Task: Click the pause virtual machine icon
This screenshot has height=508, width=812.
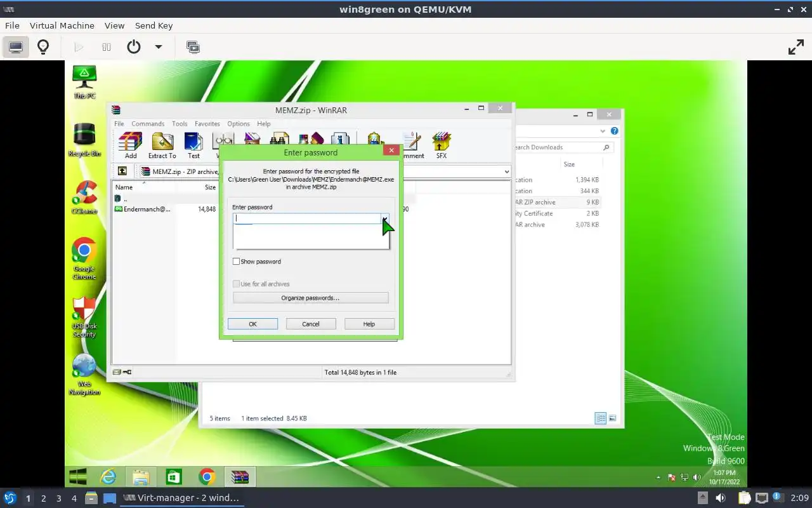Action: pos(106,47)
